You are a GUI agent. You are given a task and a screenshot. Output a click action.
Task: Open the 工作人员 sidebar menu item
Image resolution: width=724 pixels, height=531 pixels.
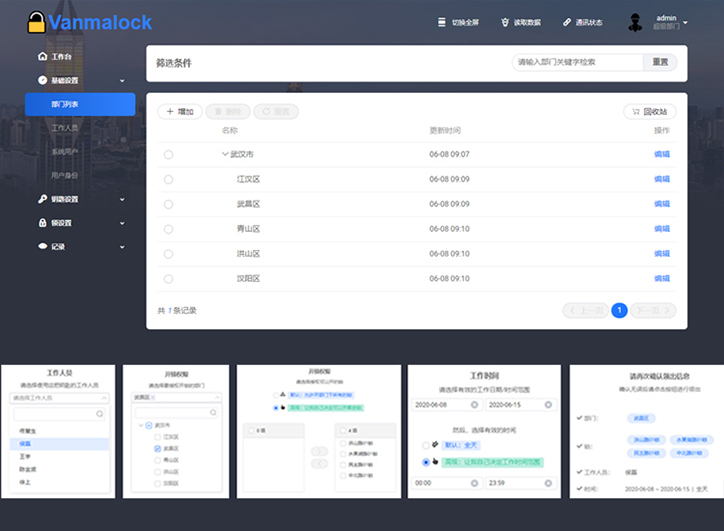point(64,128)
